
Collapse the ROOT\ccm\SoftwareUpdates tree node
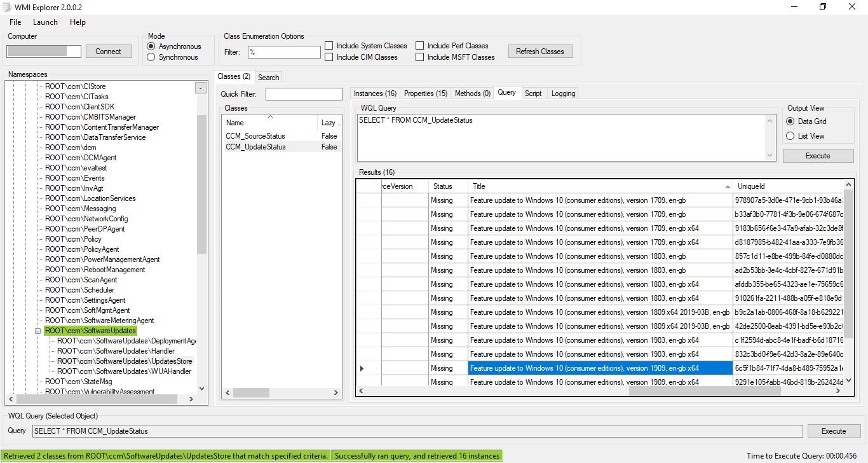[x=36, y=331]
